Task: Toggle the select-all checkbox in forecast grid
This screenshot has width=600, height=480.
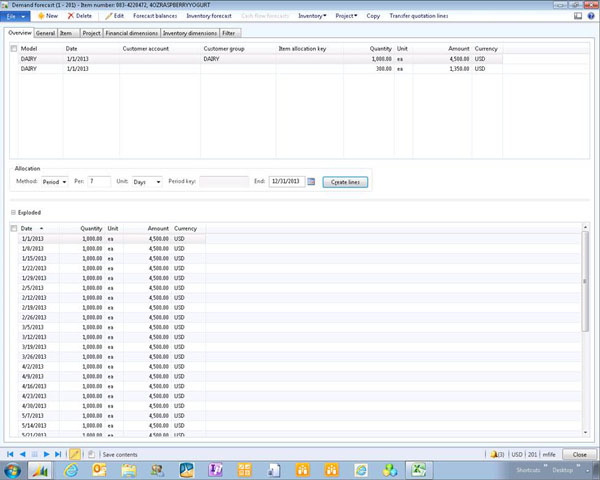Action: [x=14, y=49]
